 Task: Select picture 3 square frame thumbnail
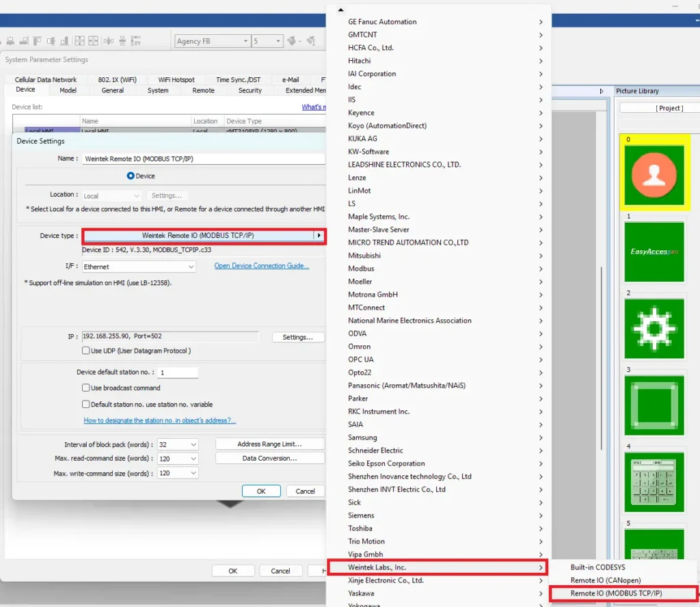(x=654, y=405)
